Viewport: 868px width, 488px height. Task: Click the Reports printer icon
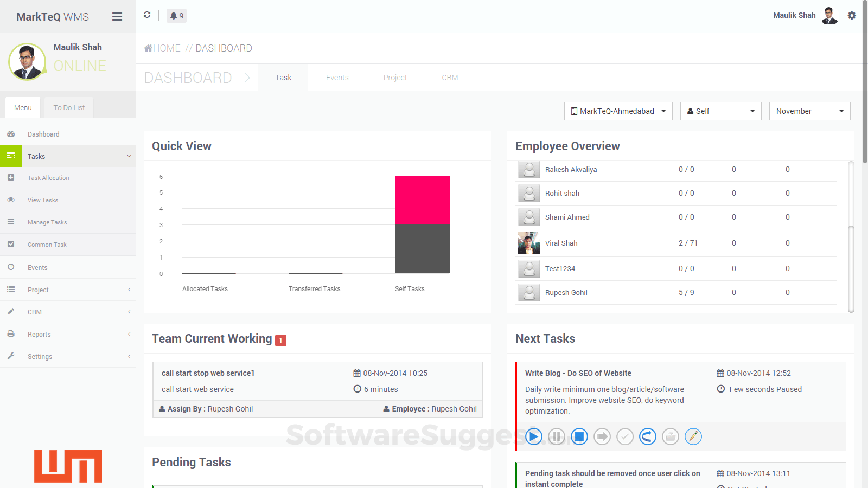coord(11,334)
